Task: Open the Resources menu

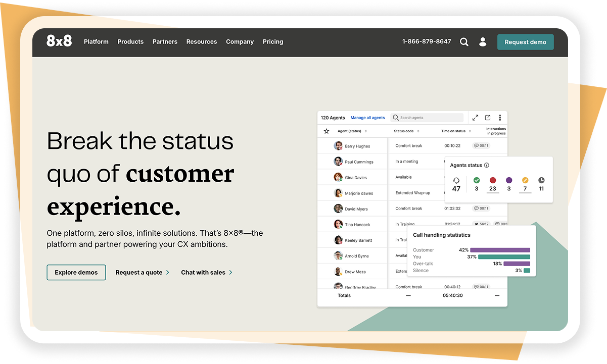Action: tap(202, 42)
